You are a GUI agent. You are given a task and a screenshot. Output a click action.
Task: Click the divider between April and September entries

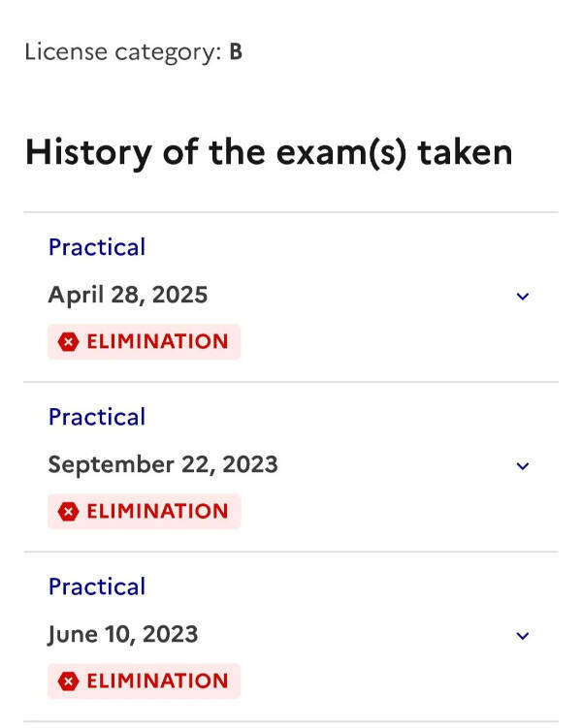tap(291, 382)
